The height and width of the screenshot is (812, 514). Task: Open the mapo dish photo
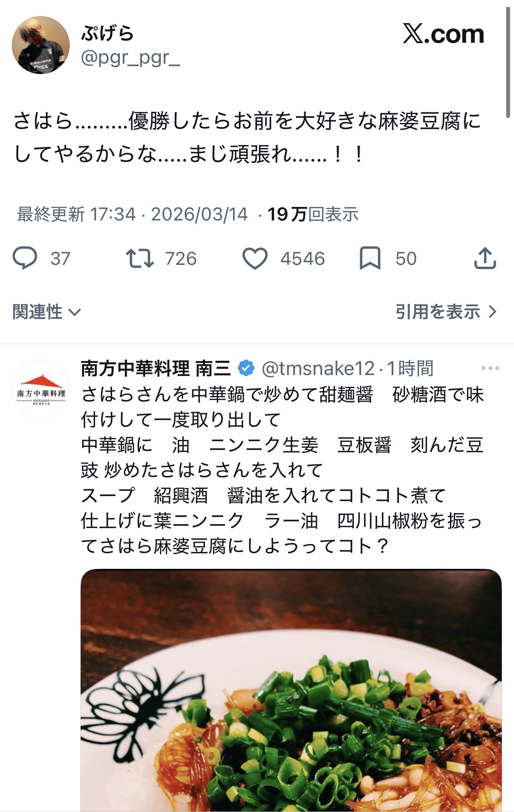pyautogui.click(x=291, y=690)
